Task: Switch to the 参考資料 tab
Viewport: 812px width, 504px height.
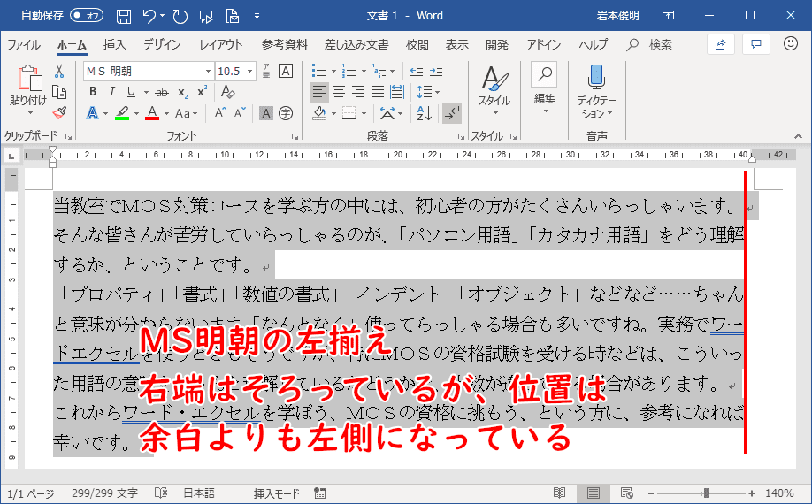Action: (x=284, y=44)
